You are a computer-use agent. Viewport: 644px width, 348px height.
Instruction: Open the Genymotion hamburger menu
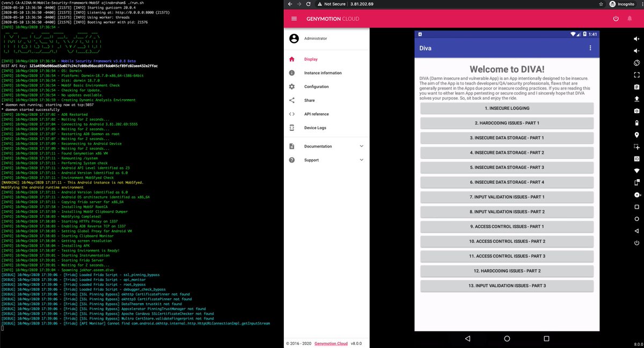(x=294, y=19)
